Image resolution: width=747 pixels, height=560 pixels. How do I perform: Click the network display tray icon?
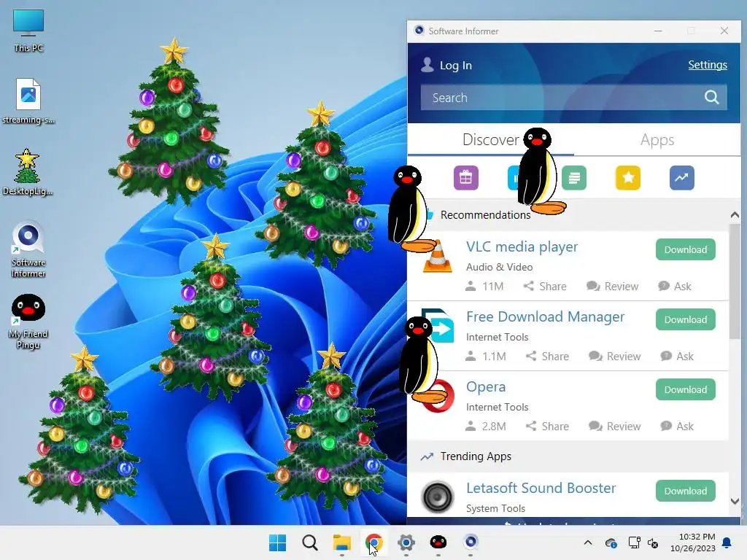[x=634, y=542]
